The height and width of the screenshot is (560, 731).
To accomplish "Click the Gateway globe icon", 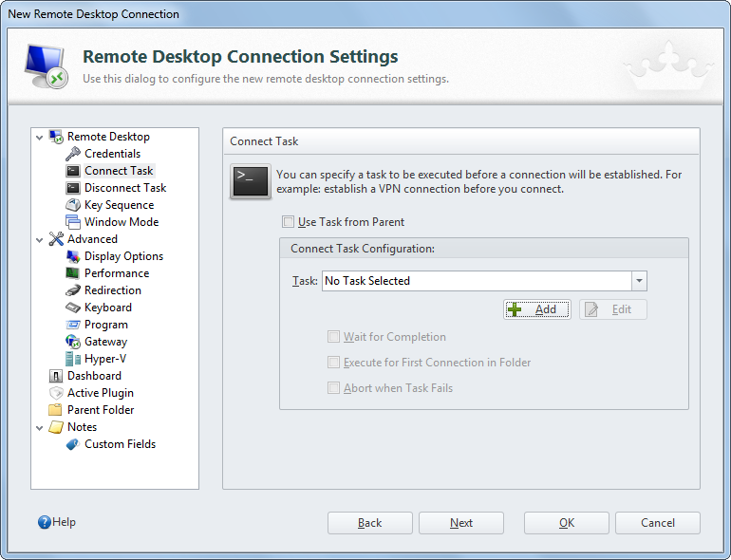I will click(73, 342).
